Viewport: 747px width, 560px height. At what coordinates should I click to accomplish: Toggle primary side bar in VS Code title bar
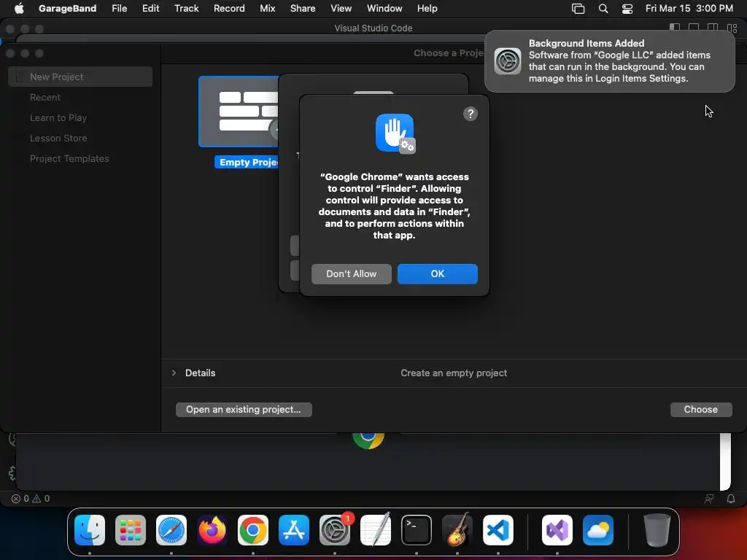pos(675,28)
